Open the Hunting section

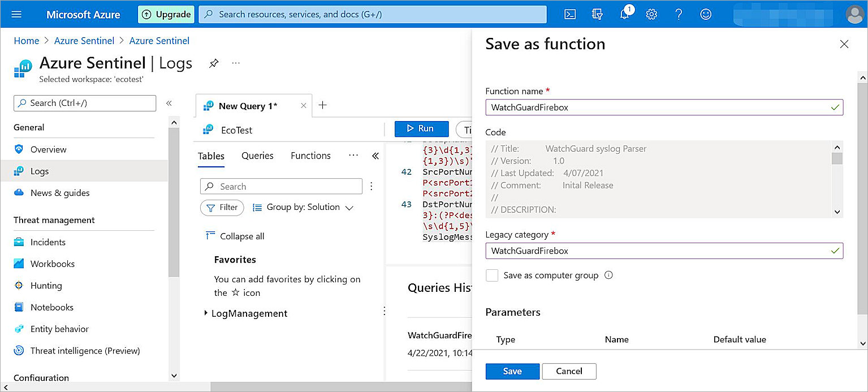45,285
